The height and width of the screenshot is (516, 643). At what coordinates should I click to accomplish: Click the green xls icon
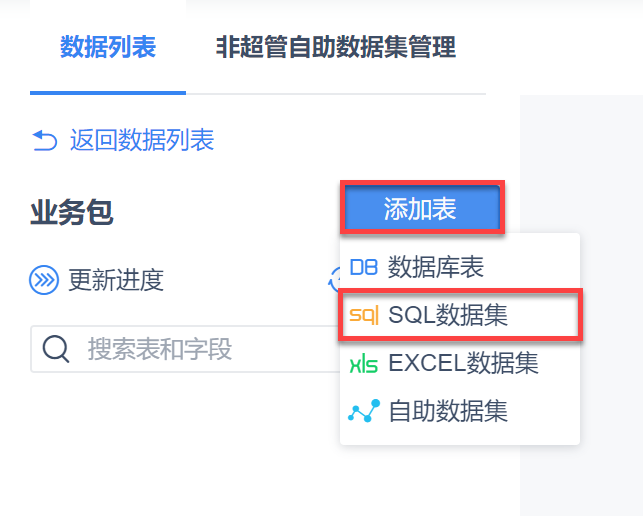tap(363, 364)
